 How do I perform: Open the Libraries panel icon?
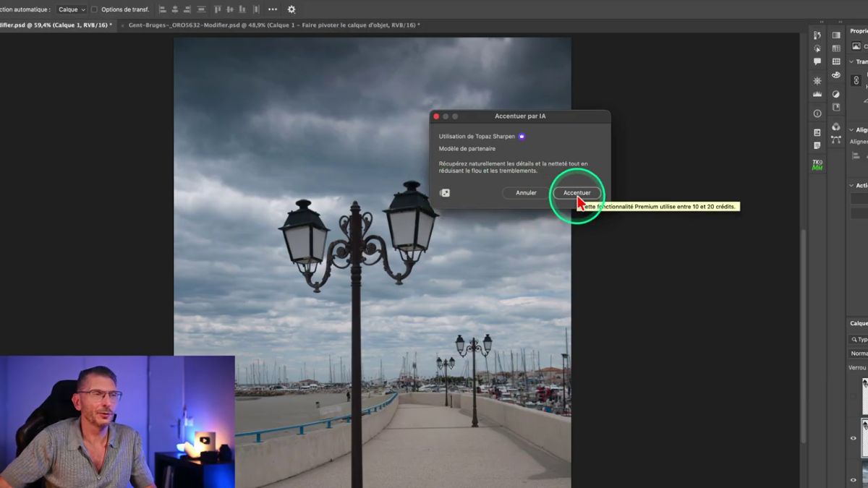click(x=817, y=132)
